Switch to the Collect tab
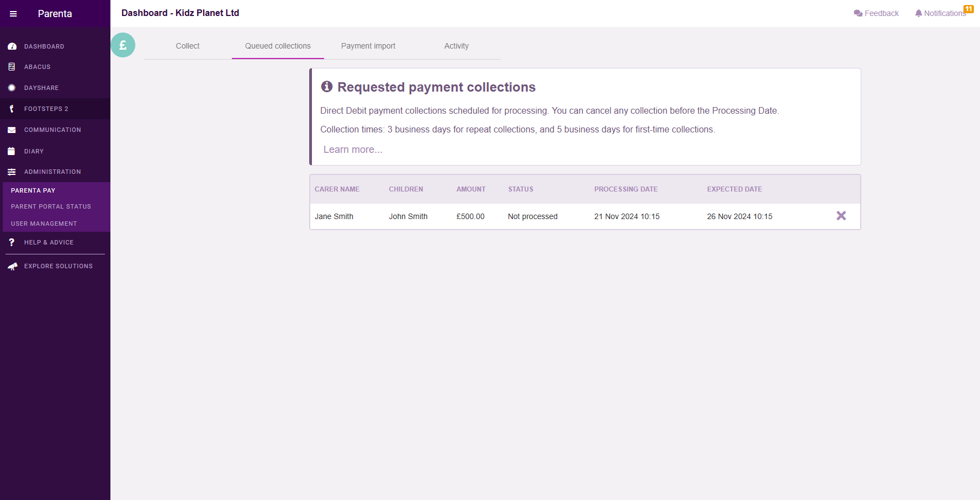 coord(188,46)
